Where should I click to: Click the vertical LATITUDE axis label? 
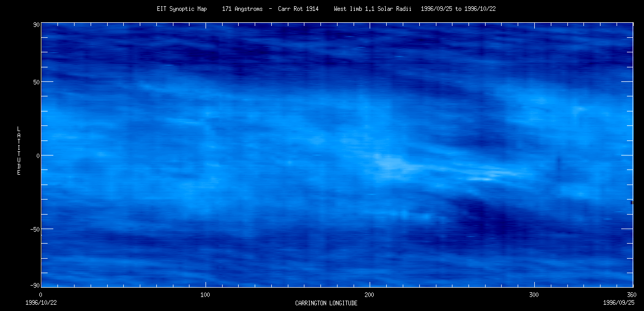tap(19, 151)
